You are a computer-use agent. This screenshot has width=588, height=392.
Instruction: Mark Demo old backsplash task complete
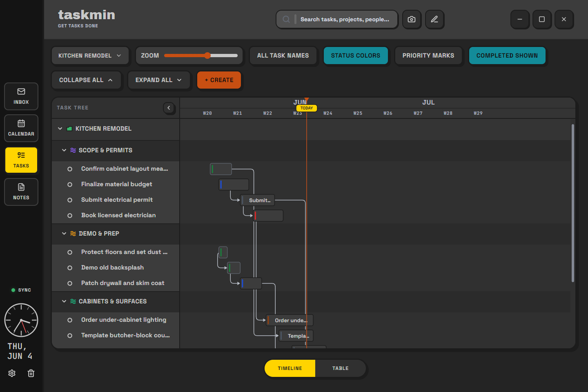(70, 268)
